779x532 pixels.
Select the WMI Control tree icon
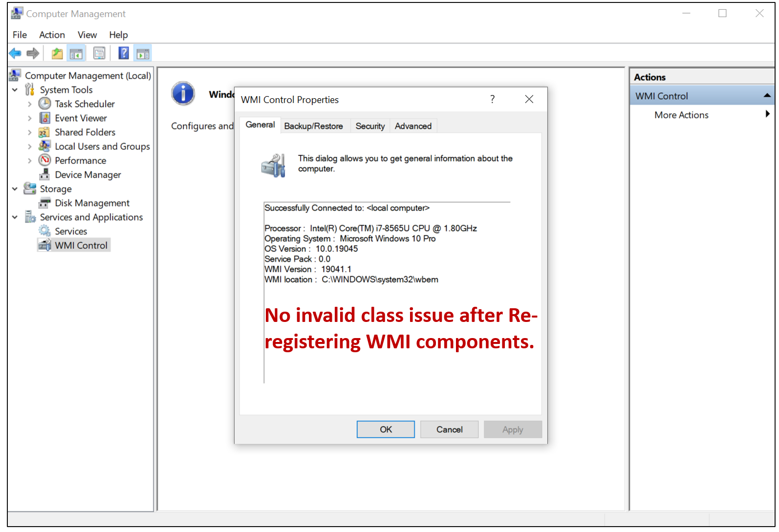click(44, 245)
